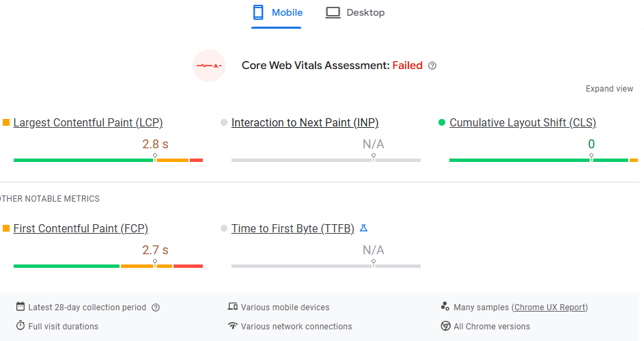
Task: Open the Chrome UX Report link
Action: click(550, 308)
